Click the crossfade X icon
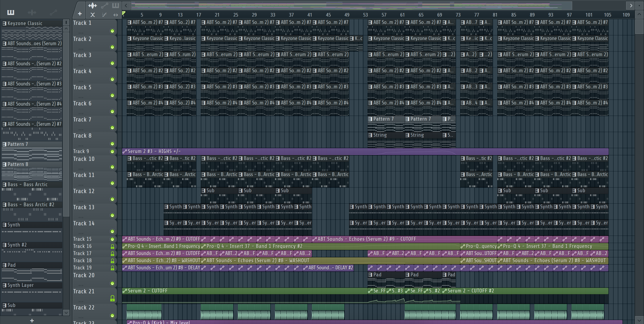 [x=93, y=15]
